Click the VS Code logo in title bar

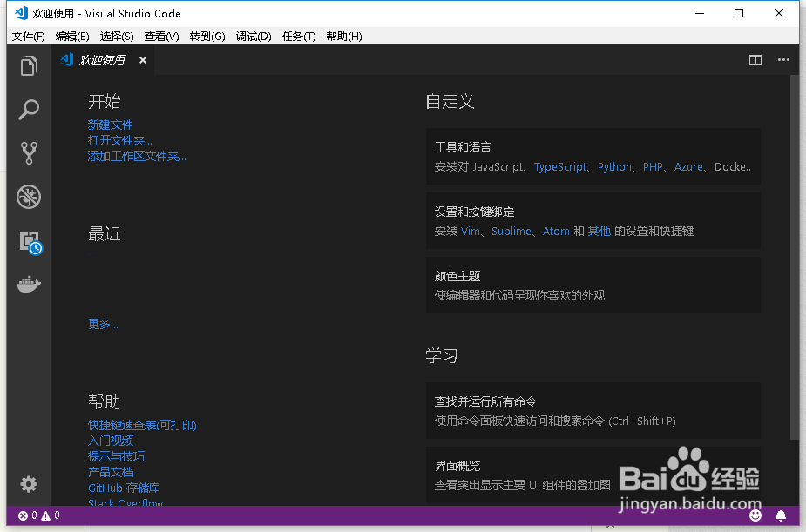click(21, 13)
